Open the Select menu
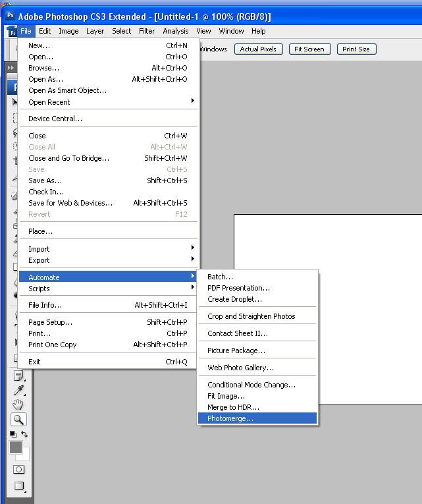This screenshot has height=504, width=422. [x=121, y=31]
